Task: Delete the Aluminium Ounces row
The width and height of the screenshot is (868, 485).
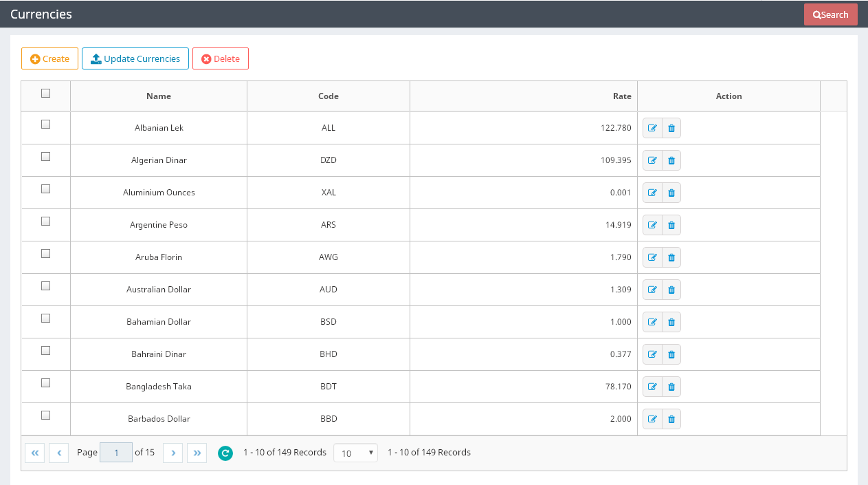Action: pyautogui.click(x=671, y=193)
